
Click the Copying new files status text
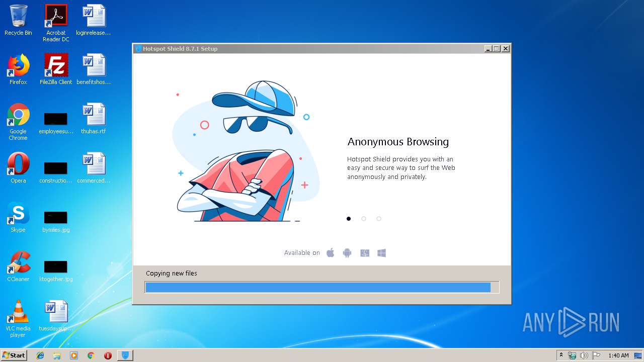pyautogui.click(x=172, y=274)
